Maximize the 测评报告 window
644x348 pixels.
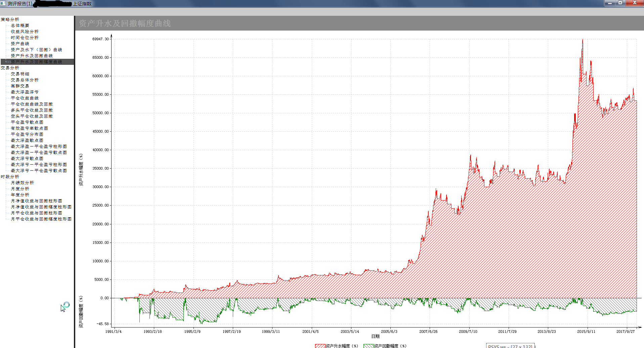click(620, 3)
